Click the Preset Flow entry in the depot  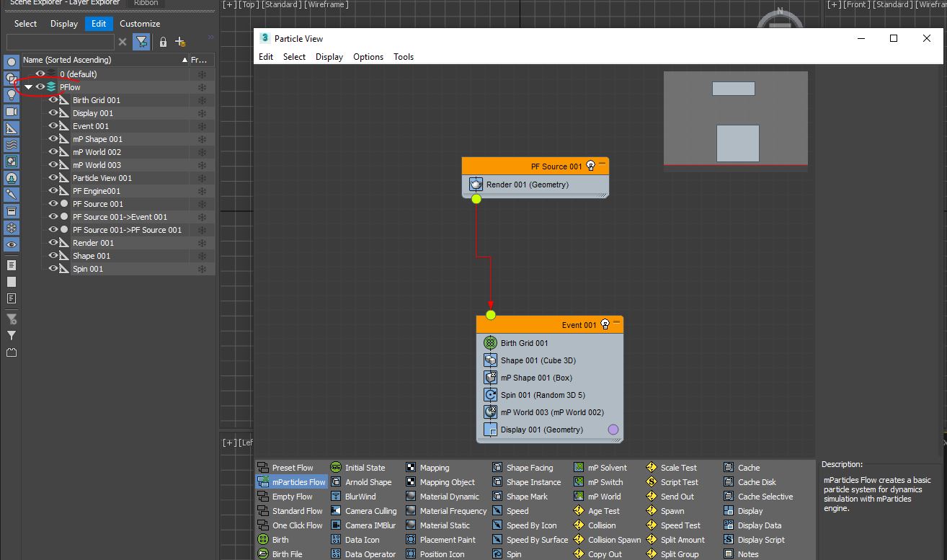pos(291,467)
